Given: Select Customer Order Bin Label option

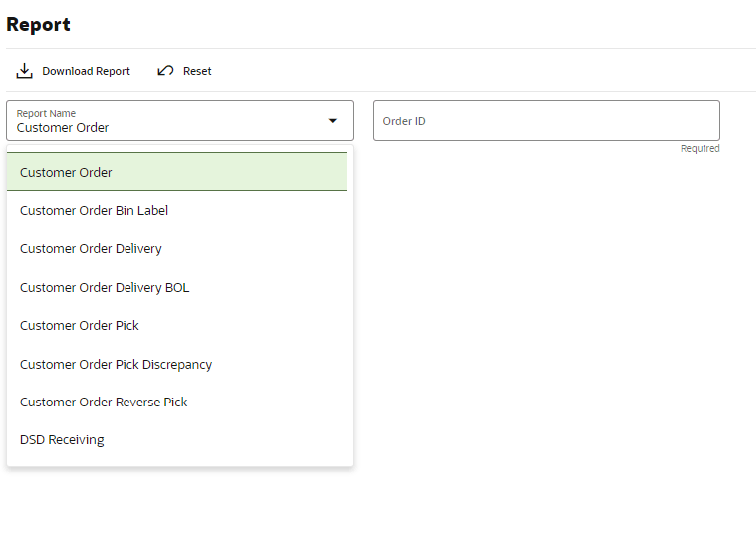Looking at the screenshot, I should (176, 210).
